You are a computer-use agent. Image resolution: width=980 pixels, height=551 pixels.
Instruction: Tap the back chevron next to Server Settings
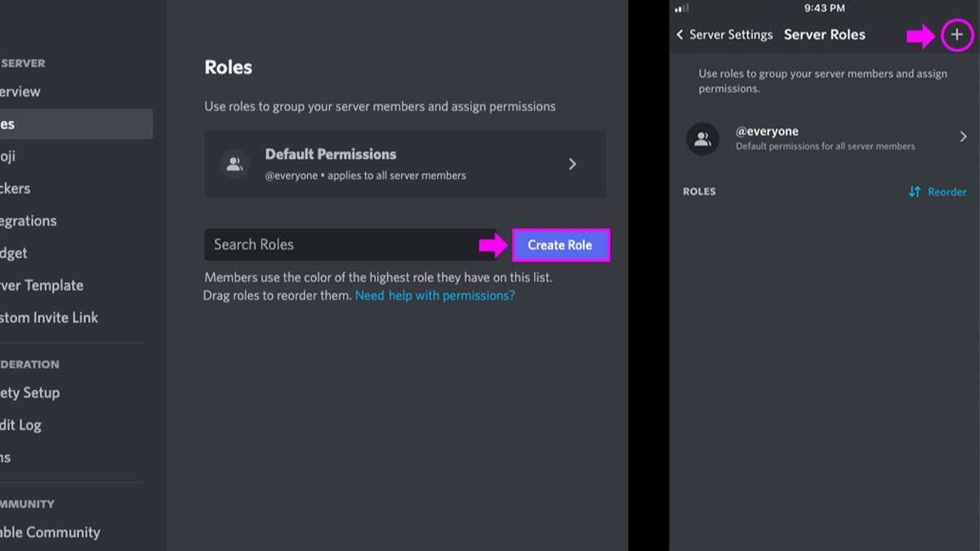(679, 34)
